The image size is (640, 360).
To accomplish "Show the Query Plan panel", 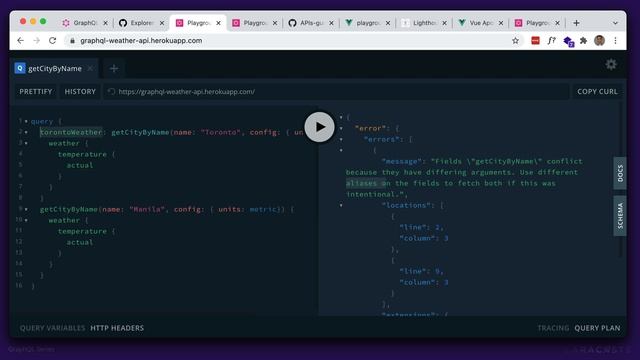I will (597, 328).
